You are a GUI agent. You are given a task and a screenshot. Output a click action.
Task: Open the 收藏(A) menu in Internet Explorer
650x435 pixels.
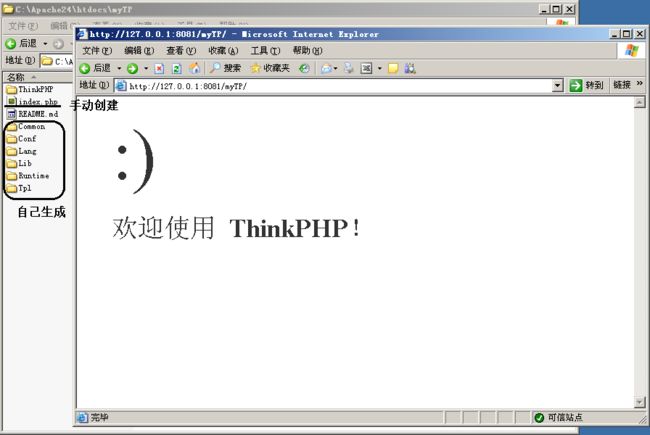[223, 51]
